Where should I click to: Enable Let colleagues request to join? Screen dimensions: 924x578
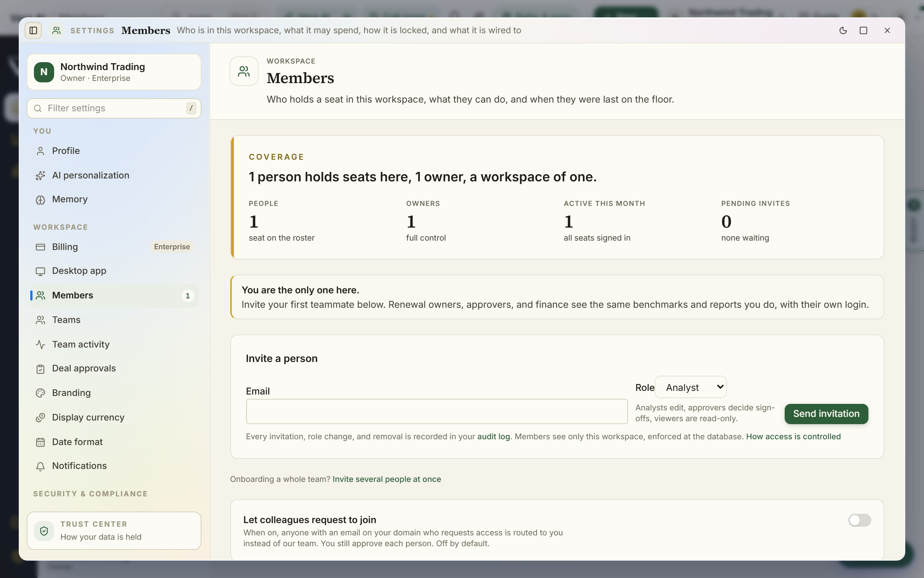tap(859, 520)
